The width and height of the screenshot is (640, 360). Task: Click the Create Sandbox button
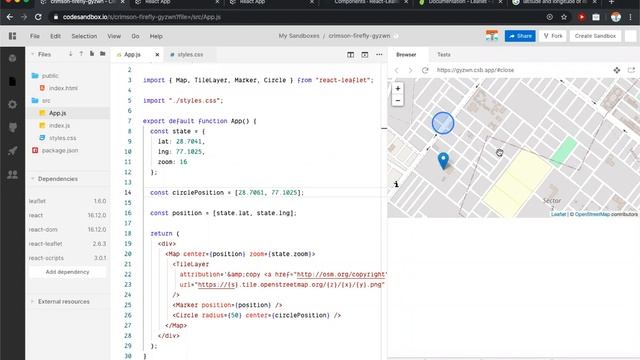(595, 36)
